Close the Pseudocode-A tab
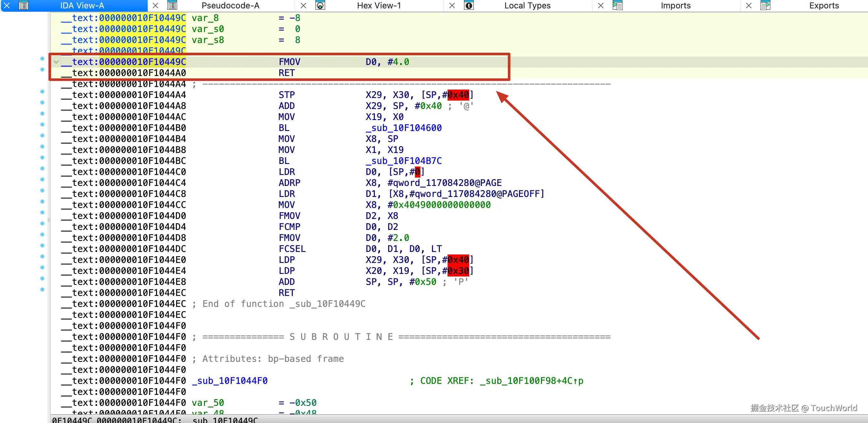This screenshot has height=423, width=868. (303, 5)
